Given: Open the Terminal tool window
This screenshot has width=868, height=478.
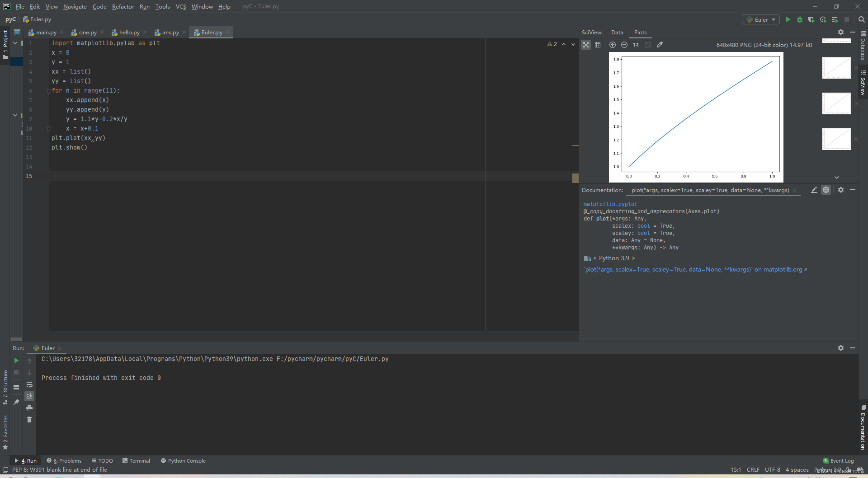Looking at the screenshot, I should [x=136, y=461].
